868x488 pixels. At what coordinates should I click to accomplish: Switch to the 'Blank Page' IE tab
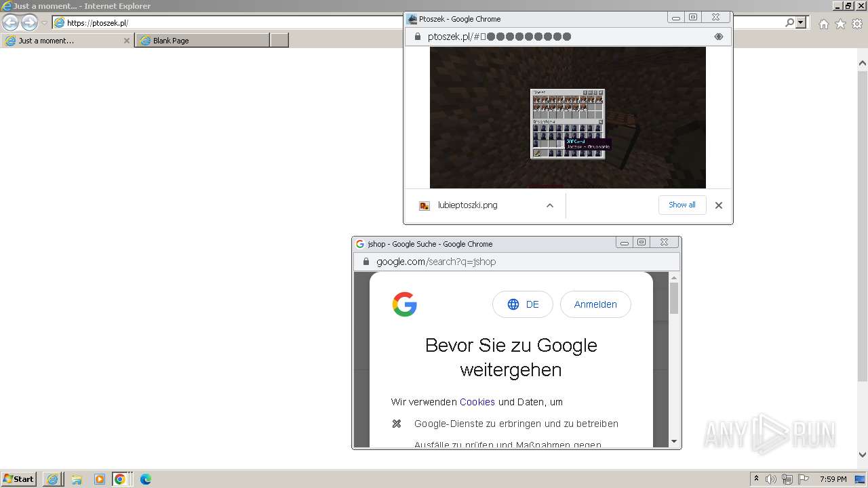tap(202, 41)
